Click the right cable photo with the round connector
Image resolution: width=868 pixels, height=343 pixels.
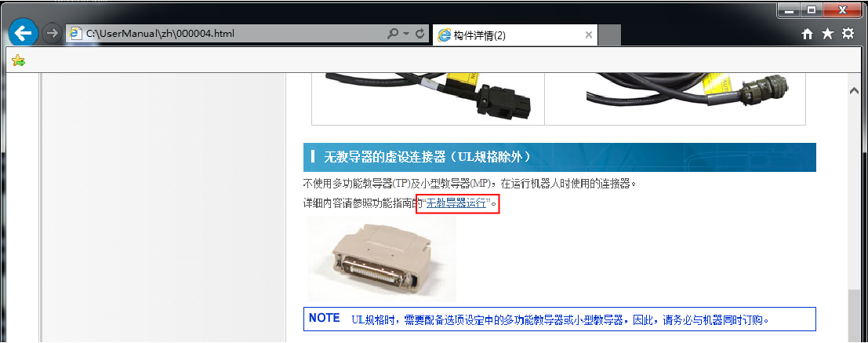pos(675,97)
